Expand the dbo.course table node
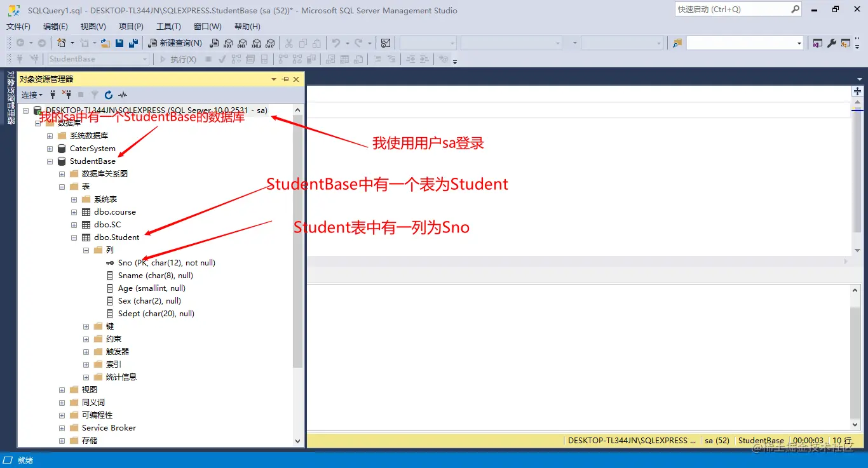The height and width of the screenshot is (468, 868). 74,212
